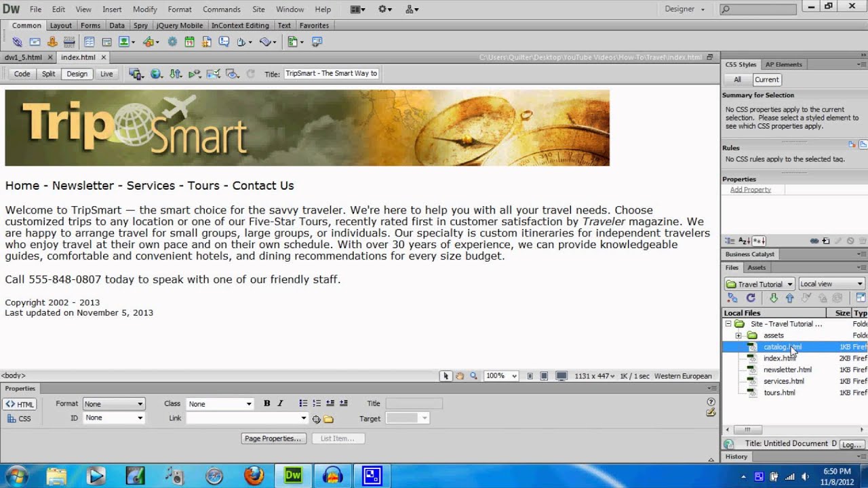Open the Commands menu

[x=222, y=9]
